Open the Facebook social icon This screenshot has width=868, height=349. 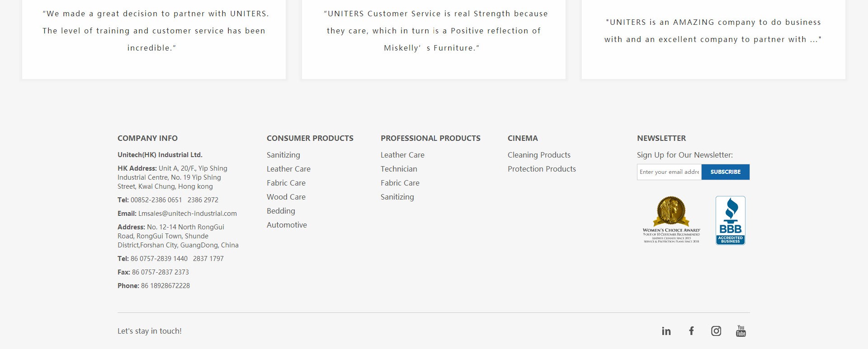click(x=691, y=331)
